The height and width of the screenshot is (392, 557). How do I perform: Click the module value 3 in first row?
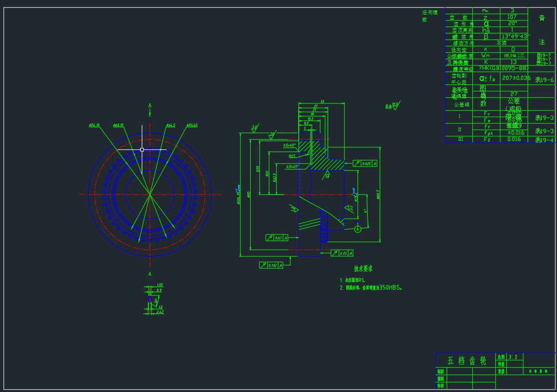click(512, 10)
